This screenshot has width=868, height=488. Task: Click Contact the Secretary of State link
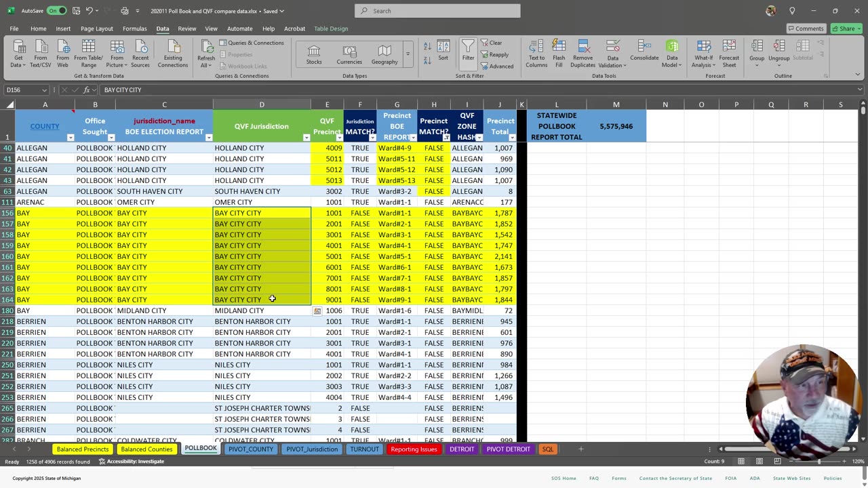(675, 479)
